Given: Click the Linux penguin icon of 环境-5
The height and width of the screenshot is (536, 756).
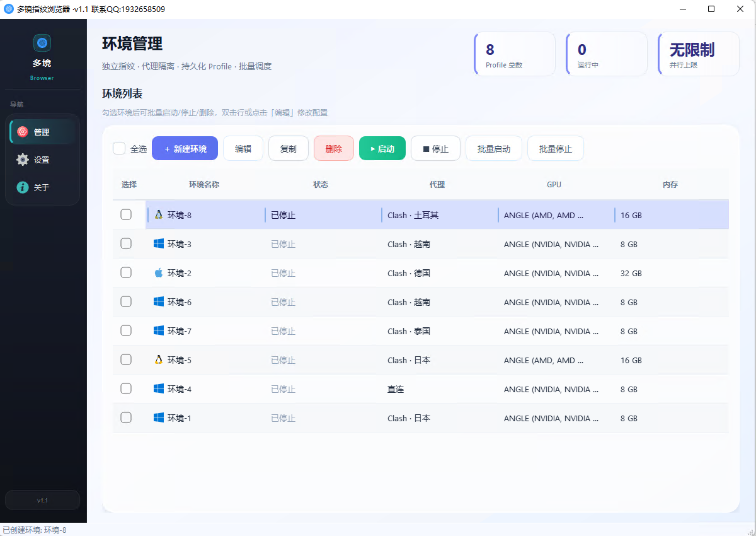Looking at the screenshot, I should [x=159, y=359].
